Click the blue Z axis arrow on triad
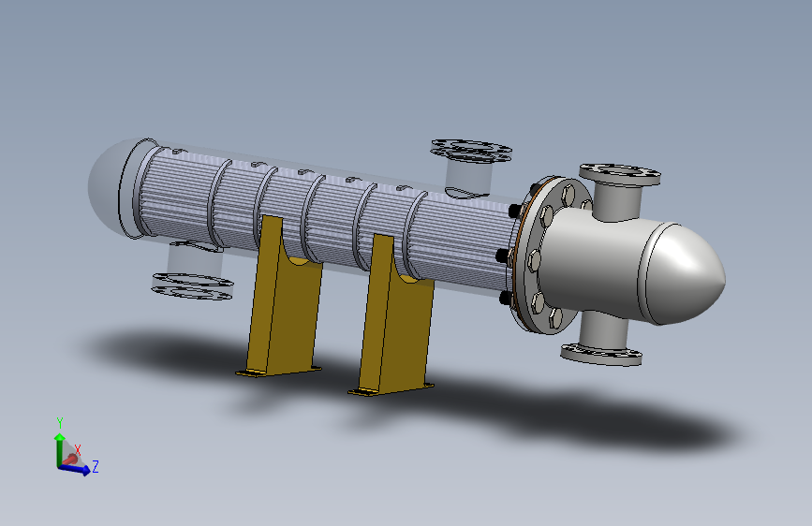The width and height of the screenshot is (812, 526). pyautogui.click(x=77, y=469)
